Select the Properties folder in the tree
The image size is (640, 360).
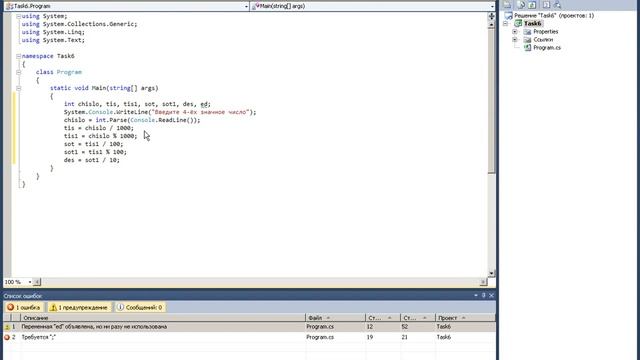coord(545,31)
